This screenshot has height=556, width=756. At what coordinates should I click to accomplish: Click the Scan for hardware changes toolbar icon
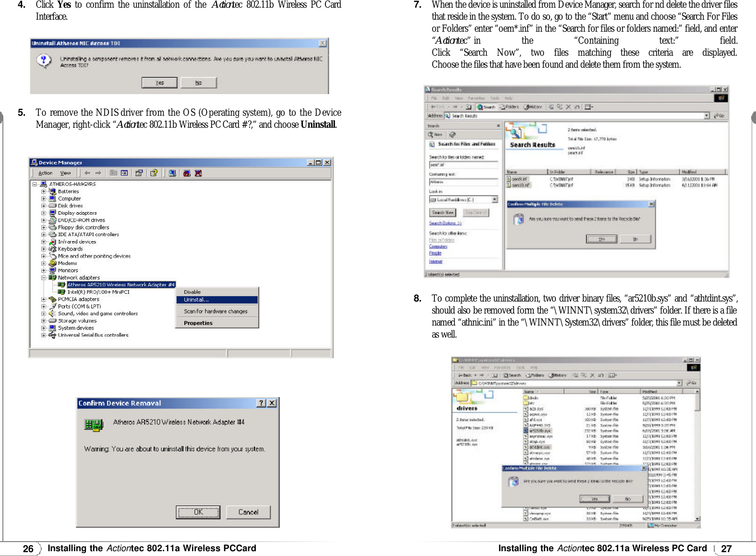[172, 173]
